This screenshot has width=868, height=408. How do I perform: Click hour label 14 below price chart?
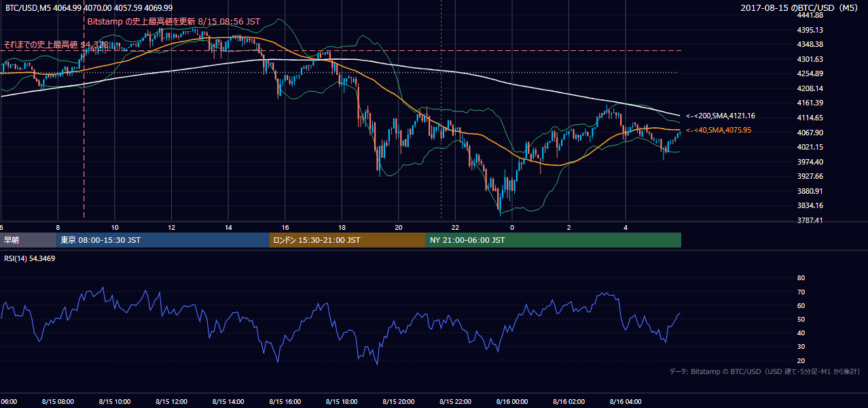pos(228,227)
